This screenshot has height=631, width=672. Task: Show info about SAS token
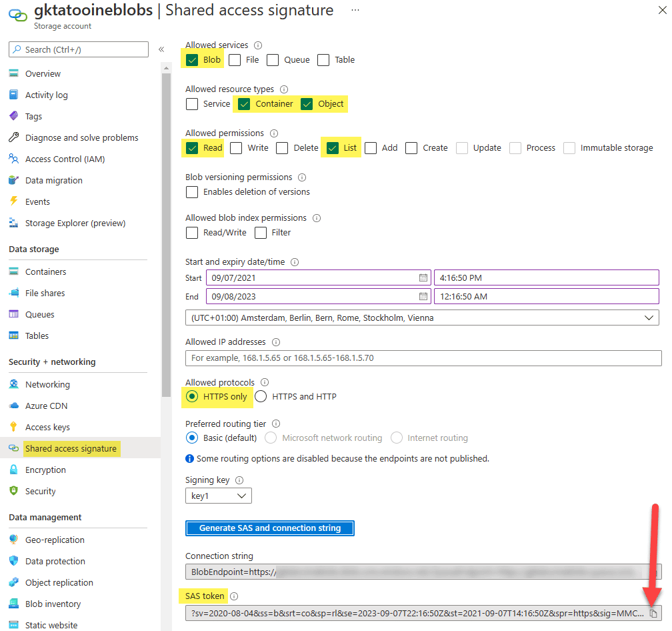coord(234,596)
